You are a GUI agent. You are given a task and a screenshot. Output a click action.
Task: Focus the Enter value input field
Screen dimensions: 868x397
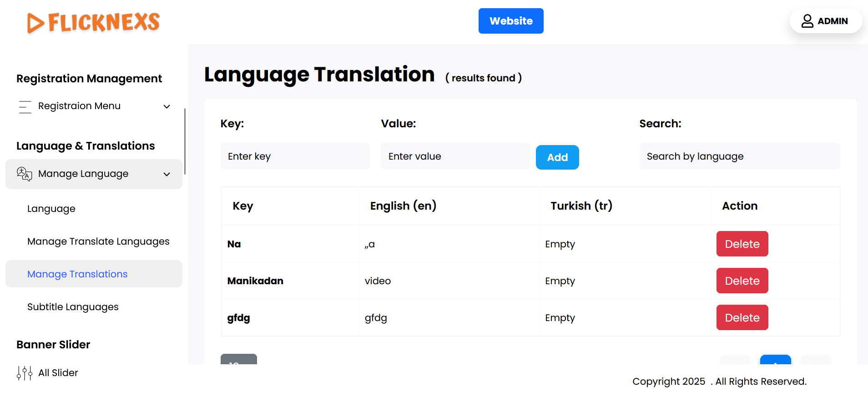click(455, 156)
